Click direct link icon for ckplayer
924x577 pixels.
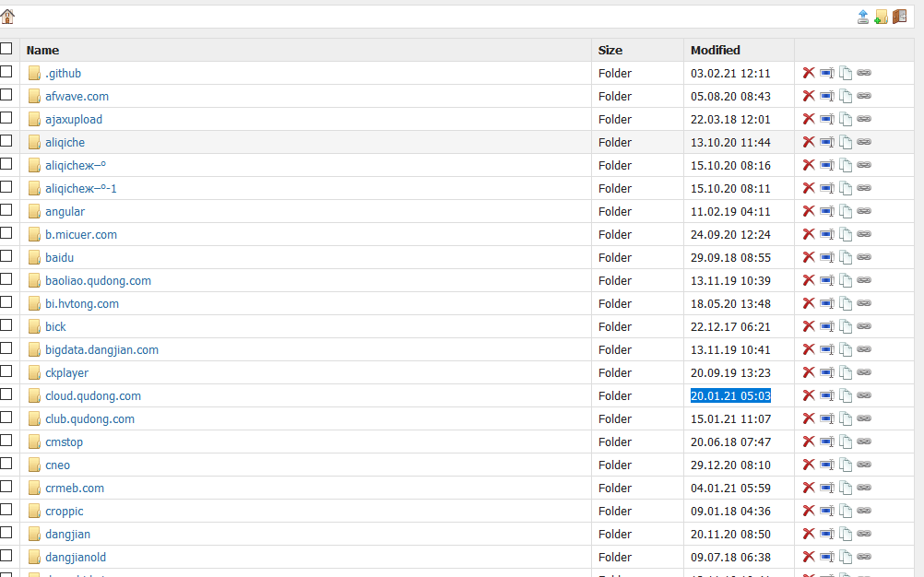click(x=864, y=372)
